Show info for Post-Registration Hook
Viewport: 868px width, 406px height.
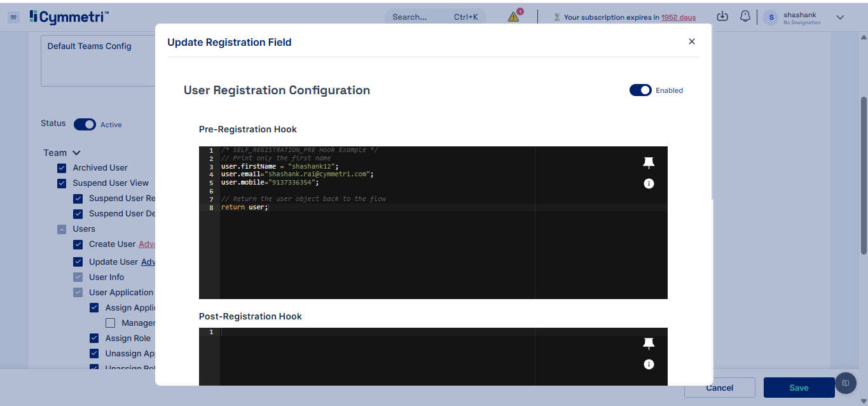coord(649,365)
